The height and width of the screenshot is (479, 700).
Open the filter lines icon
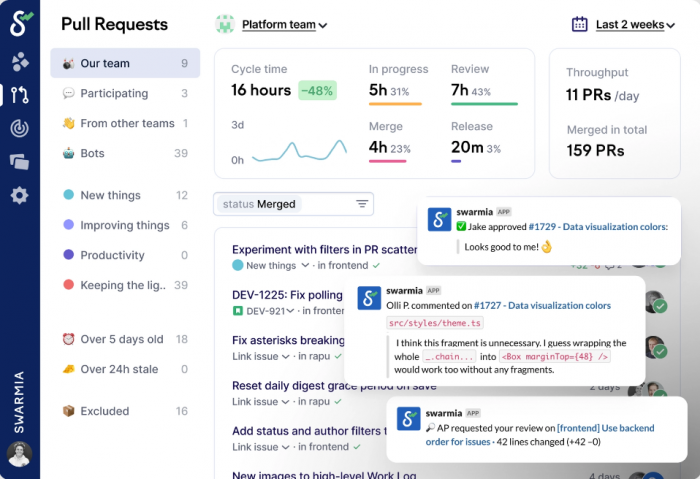[362, 204]
